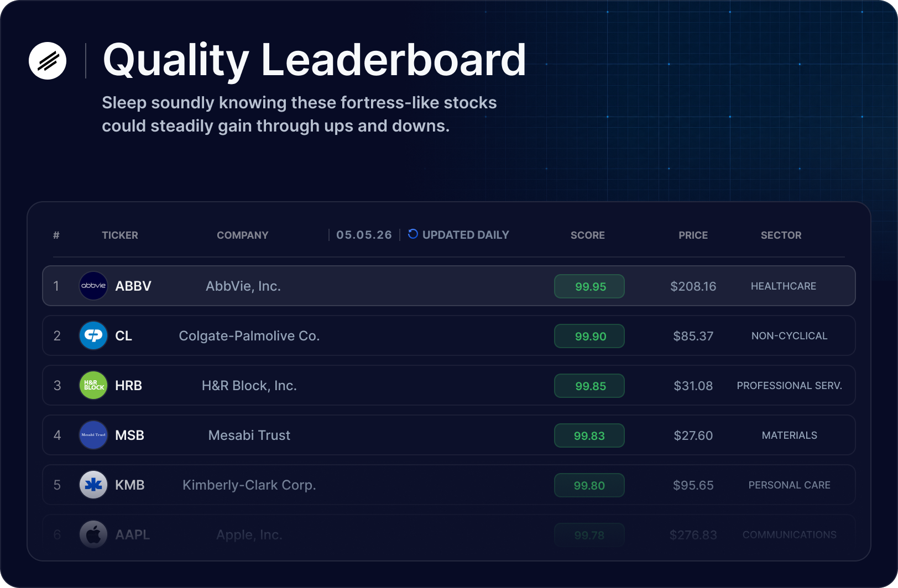
Task: Click the Mesabi Trust blue logo
Action: pyautogui.click(x=93, y=435)
